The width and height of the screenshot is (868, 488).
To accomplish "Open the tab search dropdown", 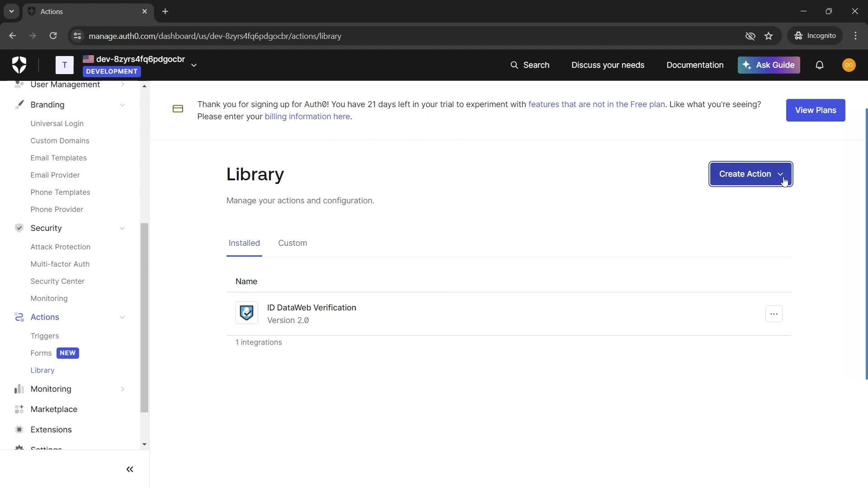I will 11,11.
